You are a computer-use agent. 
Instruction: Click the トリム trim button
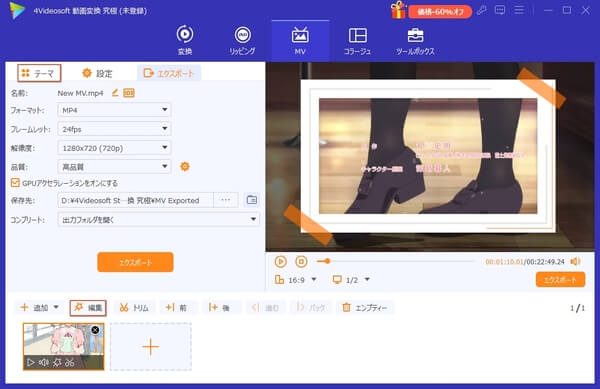[x=134, y=308]
